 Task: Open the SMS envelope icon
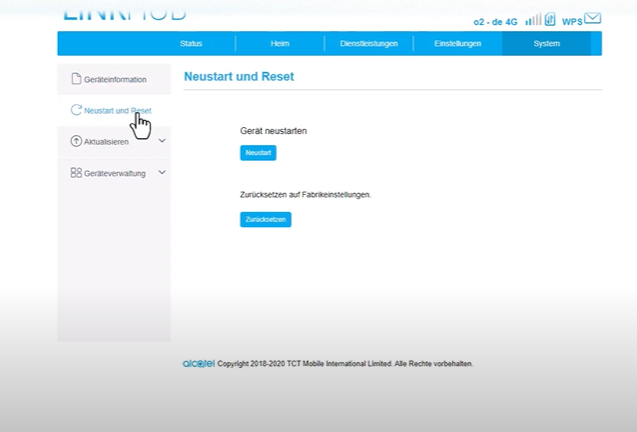(593, 18)
